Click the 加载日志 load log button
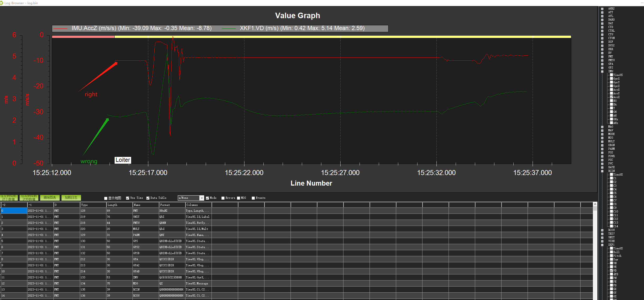The height and width of the screenshot is (300, 644). click(71, 198)
